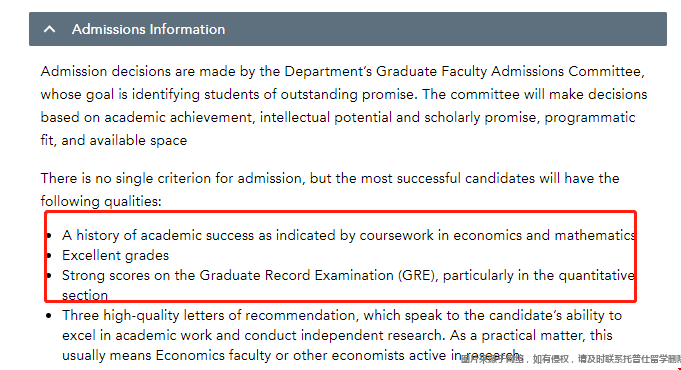
Task: Click the "A history of academic success" line
Action: [x=348, y=235]
